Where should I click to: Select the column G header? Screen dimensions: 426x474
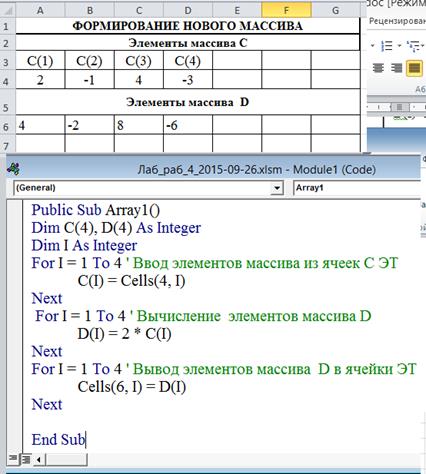336,10
